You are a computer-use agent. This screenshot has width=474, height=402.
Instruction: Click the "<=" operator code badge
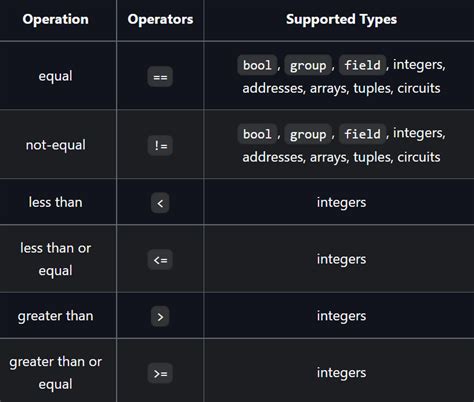pos(160,259)
